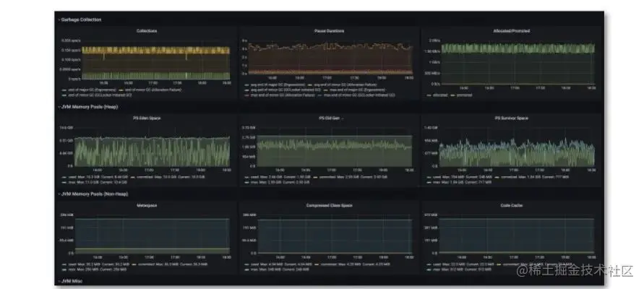Toggle the 'used' series in PS Survivor Space legend
The width and height of the screenshot is (644, 289).
[459, 177]
